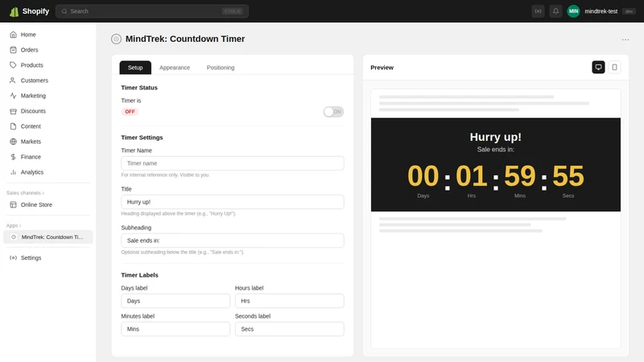Click the Seconds label input

pyautogui.click(x=290, y=329)
